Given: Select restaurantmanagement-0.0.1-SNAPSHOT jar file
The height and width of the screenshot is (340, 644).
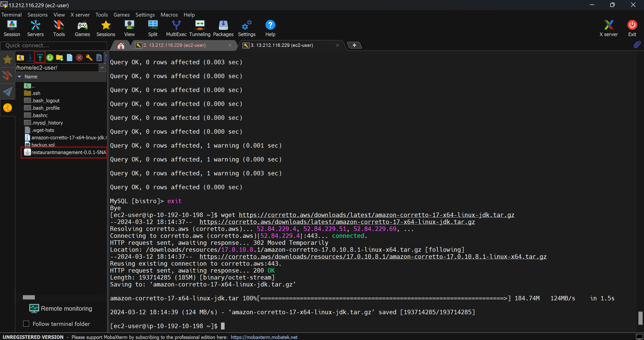Looking at the screenshot, I should pos(65,152).
